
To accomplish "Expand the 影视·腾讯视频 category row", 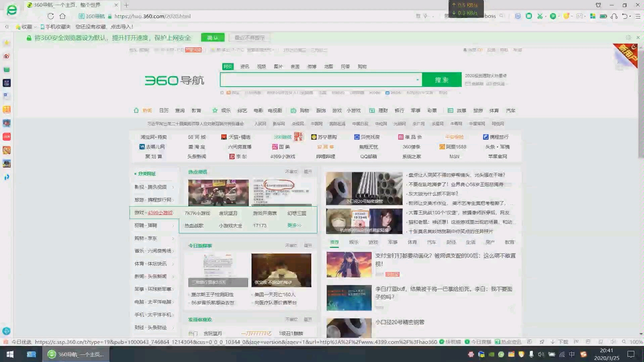I will pyautogui.click(x=154, y=187).
